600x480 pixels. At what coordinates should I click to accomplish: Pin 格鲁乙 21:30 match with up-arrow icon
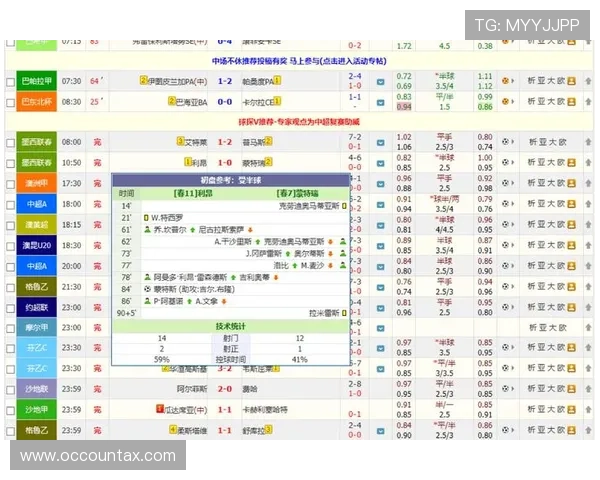click(588, 287)
